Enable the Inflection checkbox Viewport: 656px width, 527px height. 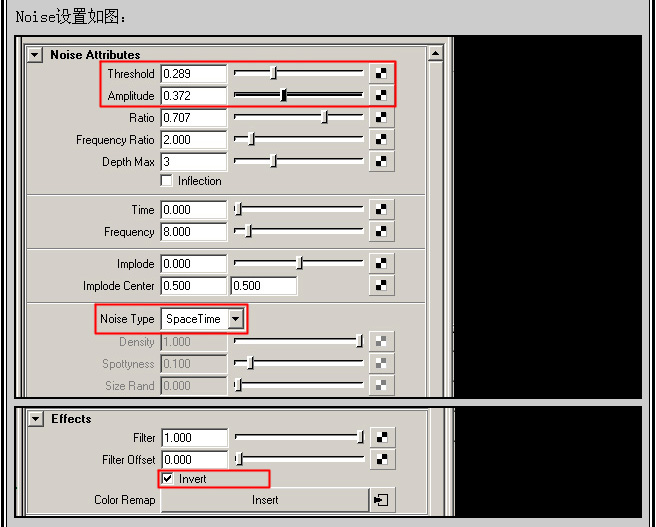point(167,181)
